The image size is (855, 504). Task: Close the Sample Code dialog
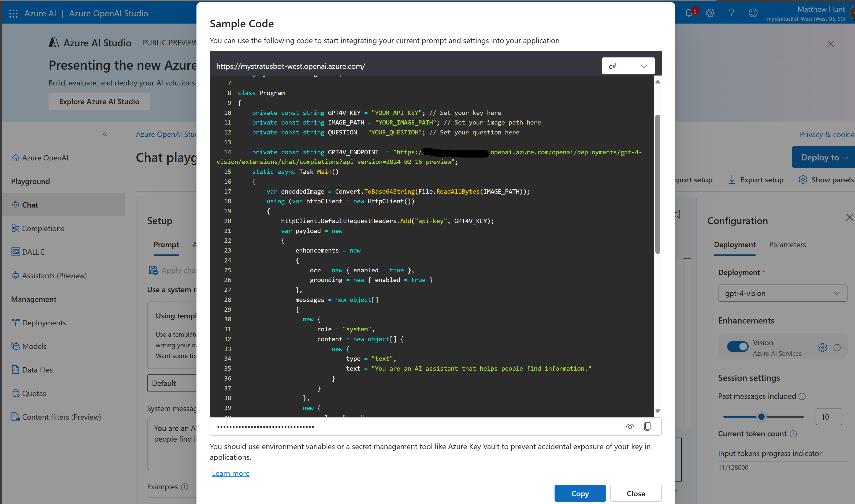[x=635, y=494]
